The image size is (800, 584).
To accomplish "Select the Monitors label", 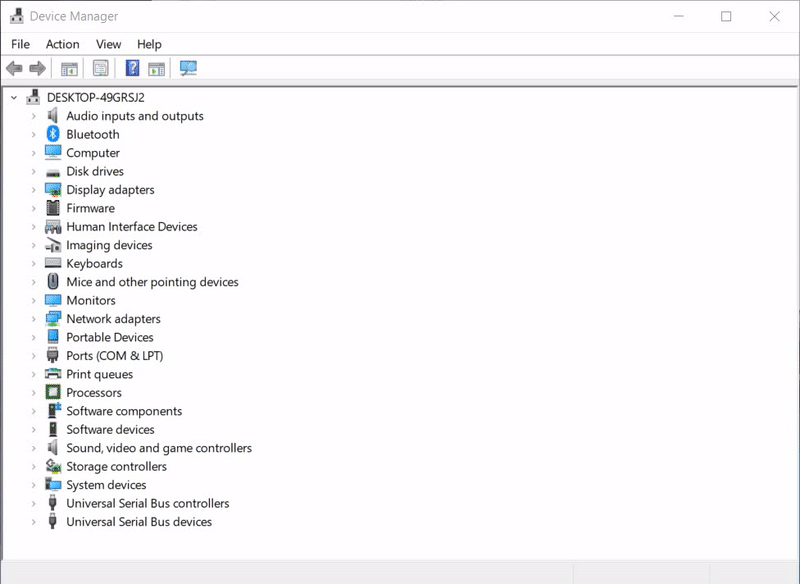I will coord(91,300).
